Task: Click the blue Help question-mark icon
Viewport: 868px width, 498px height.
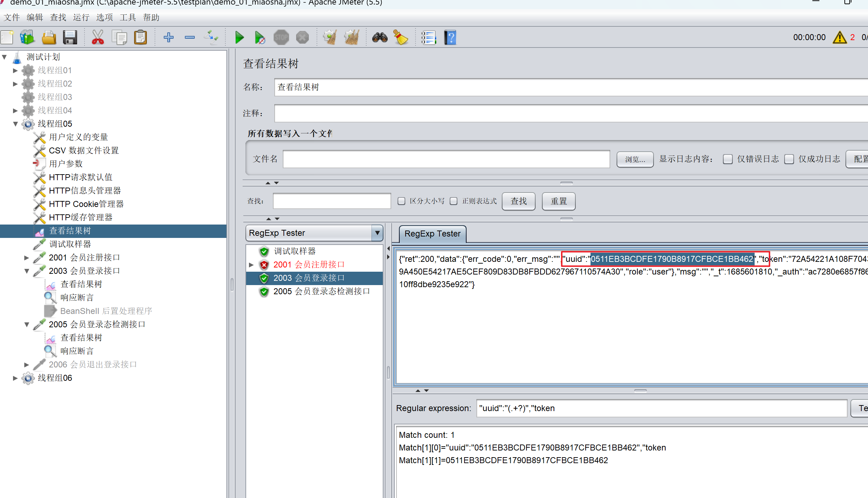Action: [x=450, y=37]
